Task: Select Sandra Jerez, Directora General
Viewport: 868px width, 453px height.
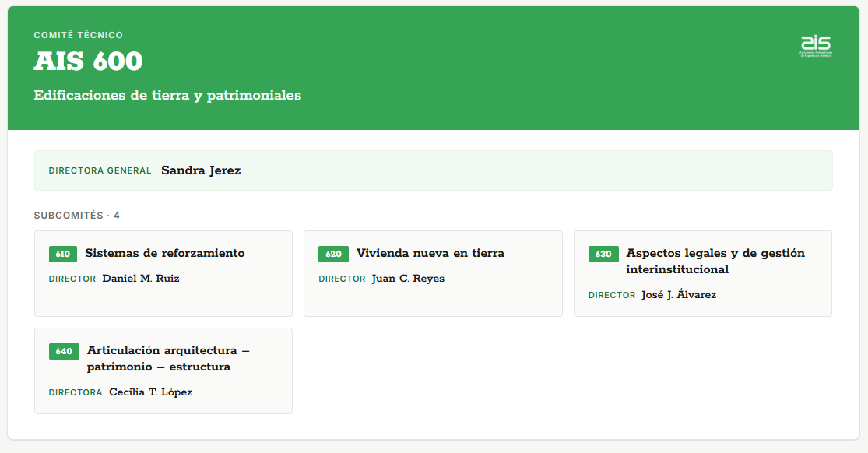Action: [201, 170]
